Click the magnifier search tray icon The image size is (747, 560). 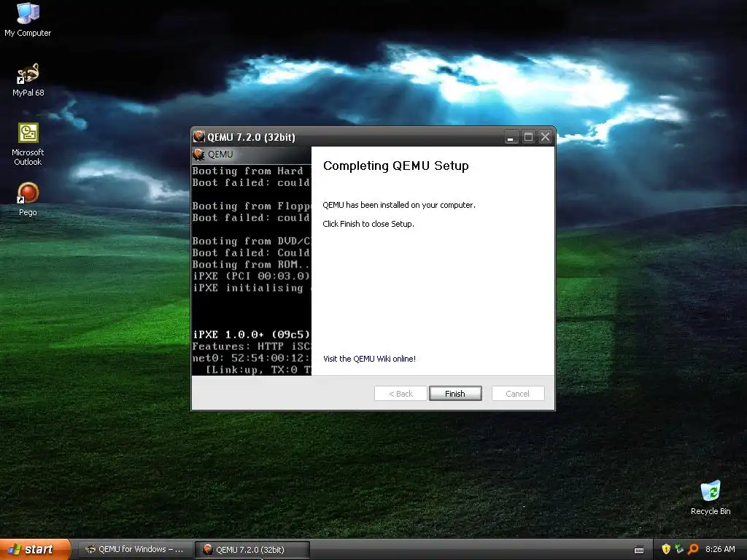point(693,549)
